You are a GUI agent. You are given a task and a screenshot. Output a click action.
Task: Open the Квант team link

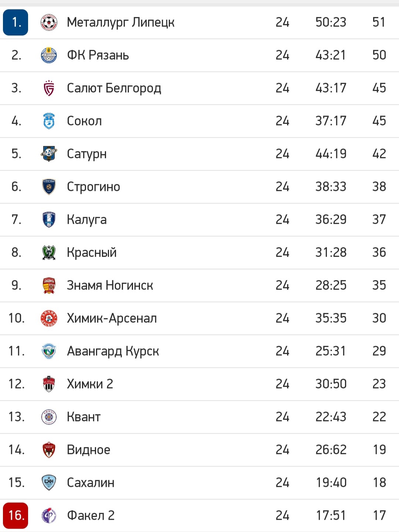pyautogui.click(x=83, y=417)
